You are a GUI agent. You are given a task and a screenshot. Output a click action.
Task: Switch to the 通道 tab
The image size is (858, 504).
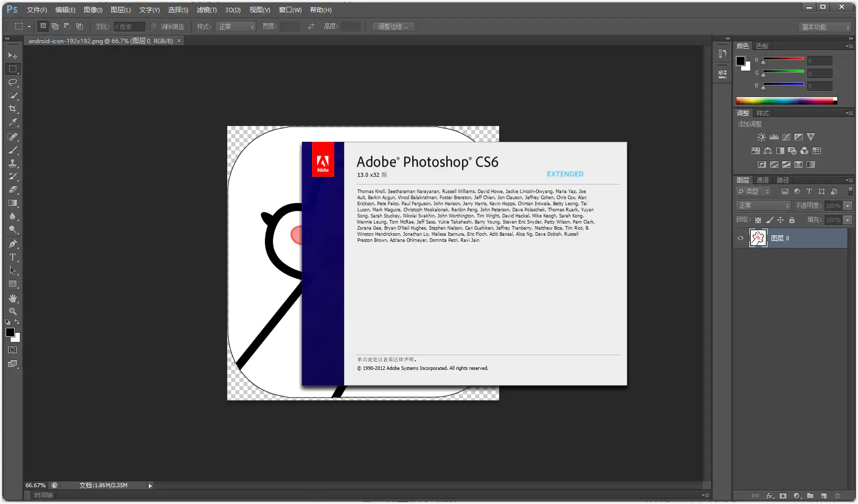pyautogui.click(x=762, y=180)
